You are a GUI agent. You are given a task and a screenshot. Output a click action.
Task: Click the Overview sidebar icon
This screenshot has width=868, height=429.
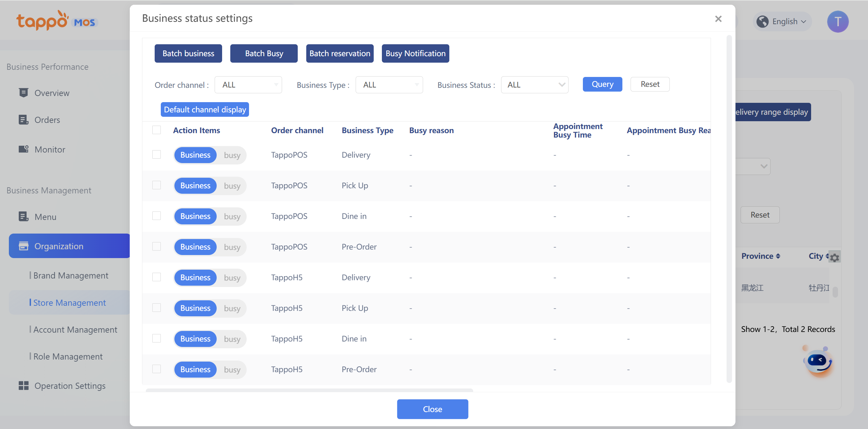24,93
